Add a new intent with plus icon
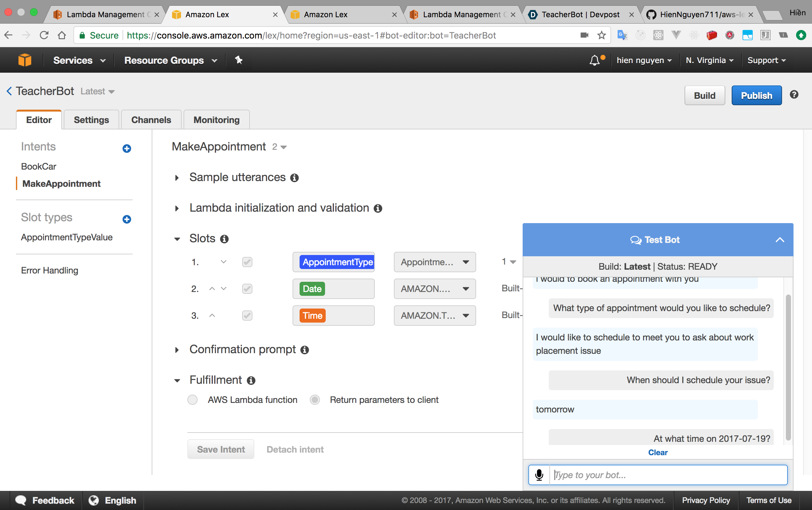This screenshot has height=510, width=812. [x=127, y=149]
